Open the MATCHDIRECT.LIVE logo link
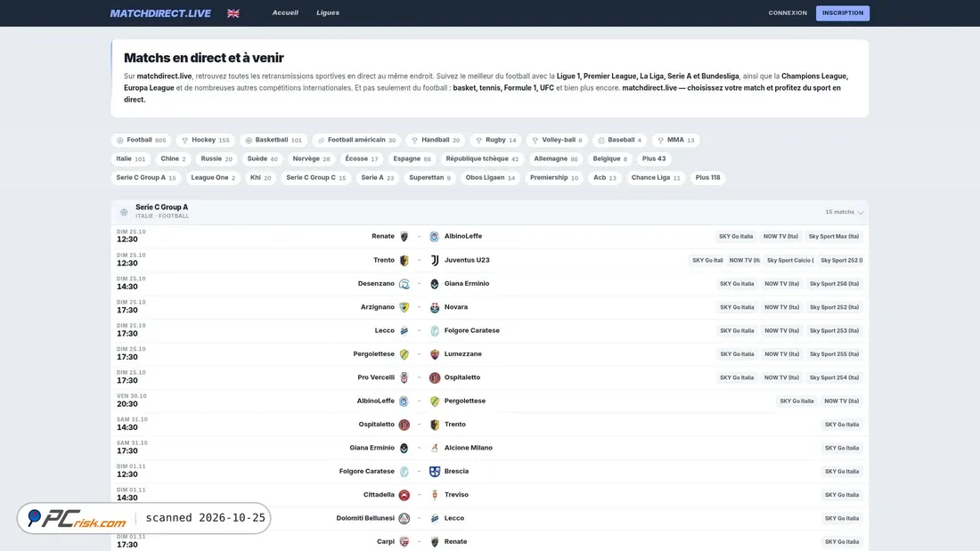Viewport: 980px width, 551px height. pyautogui.click(x=160, y=13)
